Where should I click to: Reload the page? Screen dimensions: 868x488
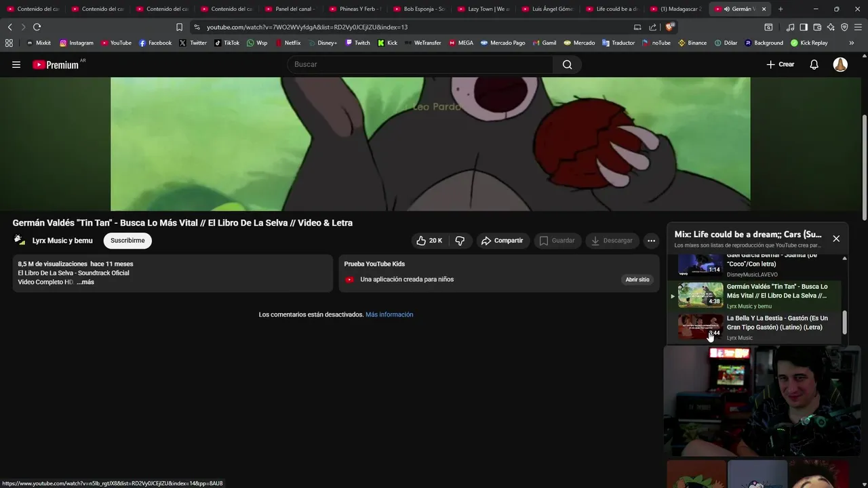[37, 27]
